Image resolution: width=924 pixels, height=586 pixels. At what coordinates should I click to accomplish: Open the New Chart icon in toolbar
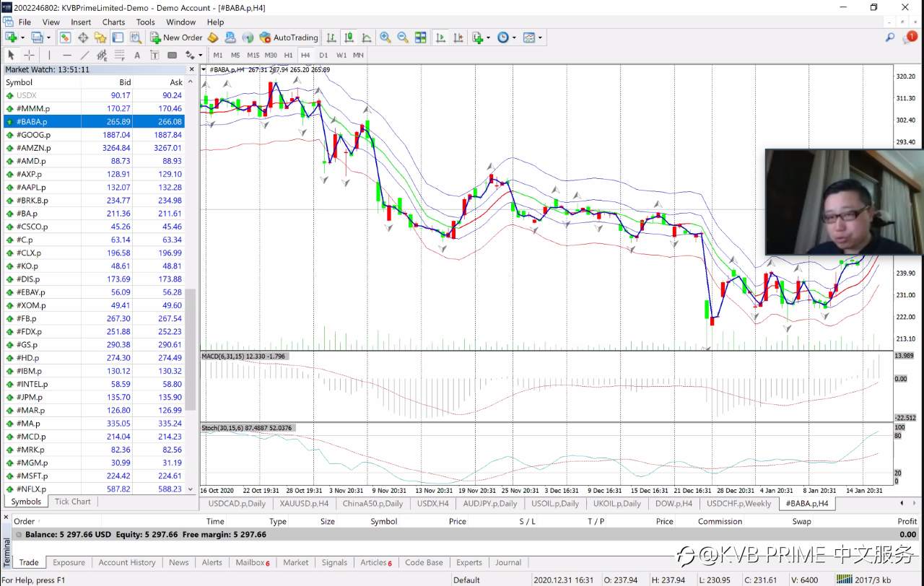pos(11,37)
